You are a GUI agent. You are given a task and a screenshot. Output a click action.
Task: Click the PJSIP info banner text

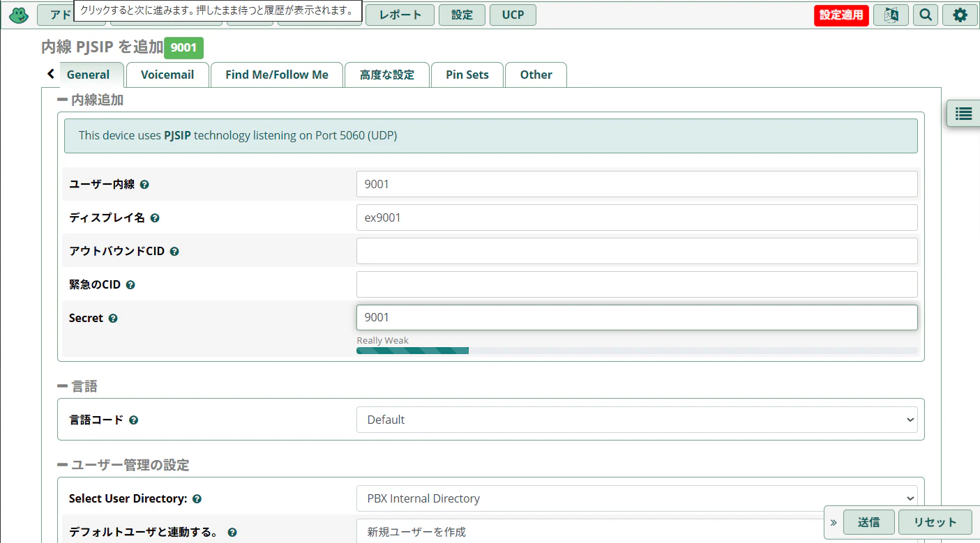point(238,135)
